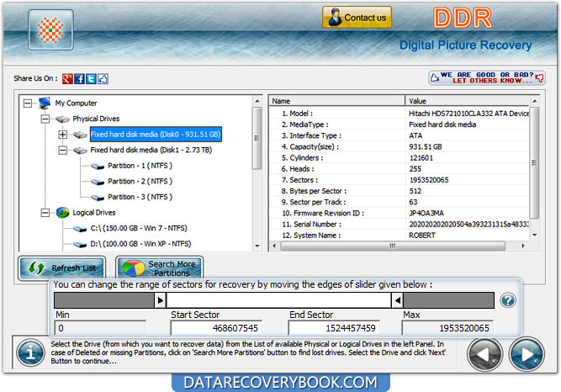
Task: Click the left slider handle for start sector
Action: pyautogui.click(x=161, y=300)
